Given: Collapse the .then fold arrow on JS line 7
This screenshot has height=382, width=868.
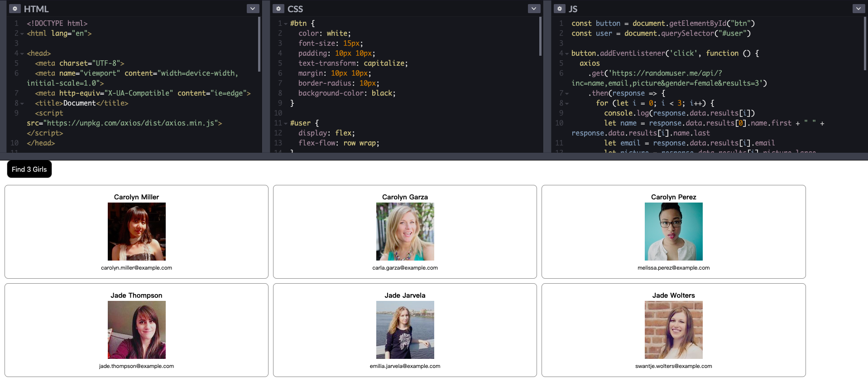Looking at the screenshot, I should (x=567, y=93).
